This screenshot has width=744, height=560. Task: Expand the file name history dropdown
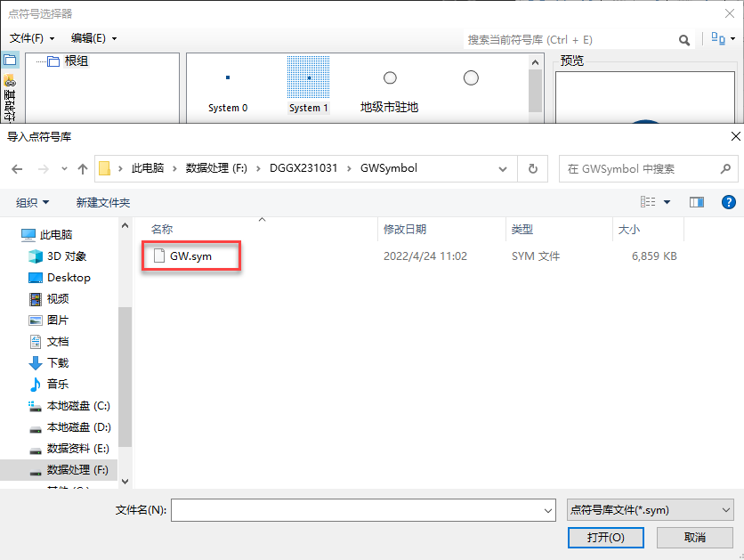coord(548,510)
